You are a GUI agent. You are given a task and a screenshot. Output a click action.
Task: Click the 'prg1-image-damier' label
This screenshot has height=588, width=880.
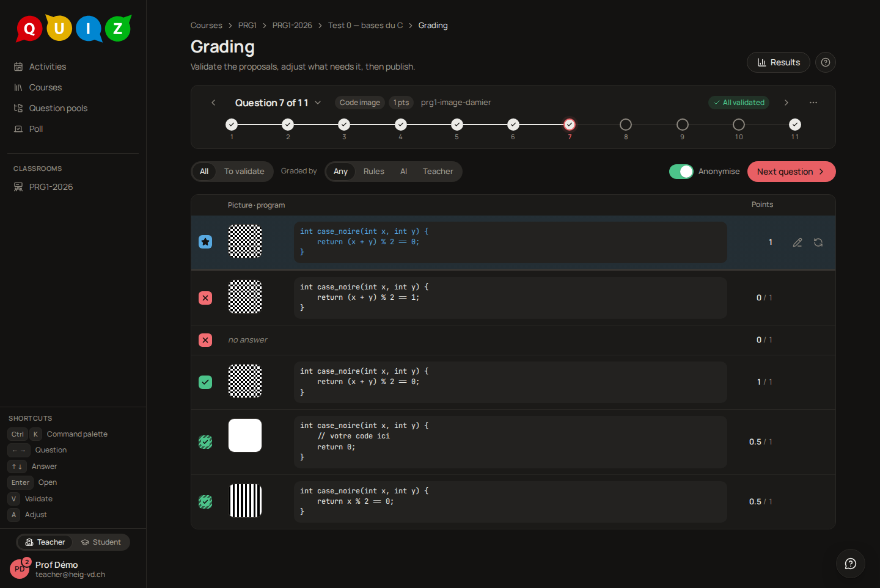tap(456, 103)
